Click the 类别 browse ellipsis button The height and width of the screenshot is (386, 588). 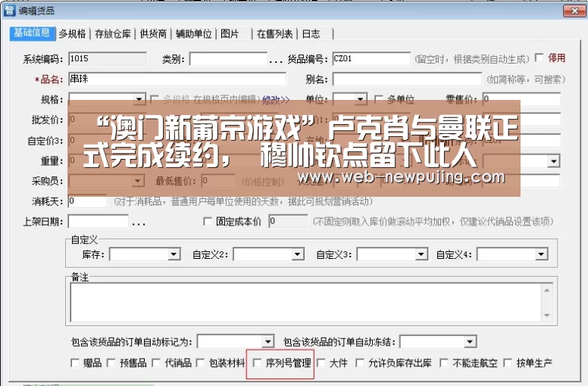276,61
